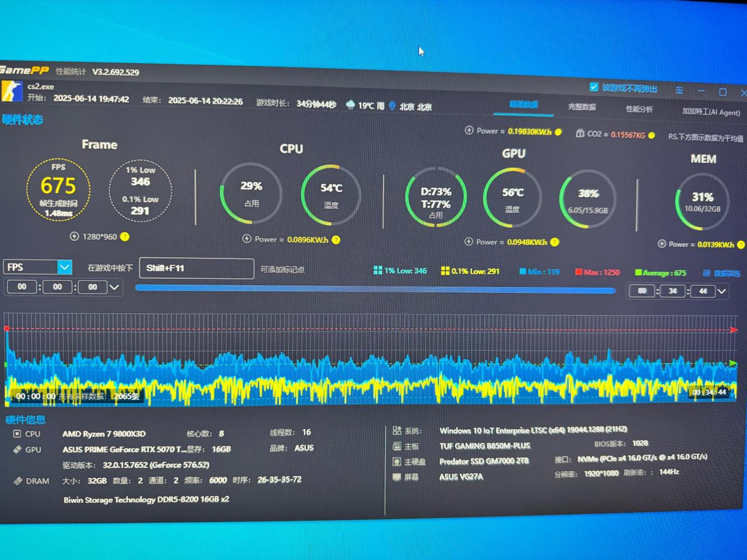Viewport: 747px width, 560px height.
Task: Click the start time minutes field
Action: point(57,286)
